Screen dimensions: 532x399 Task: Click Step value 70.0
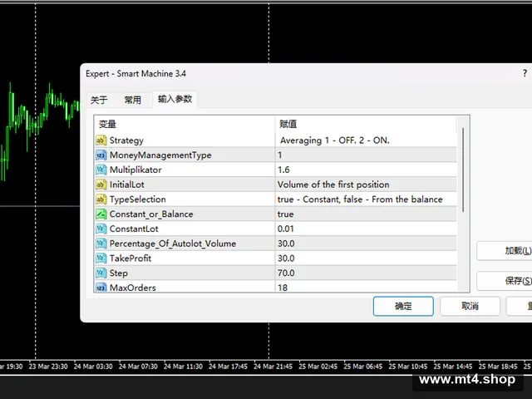click(286, 273)
